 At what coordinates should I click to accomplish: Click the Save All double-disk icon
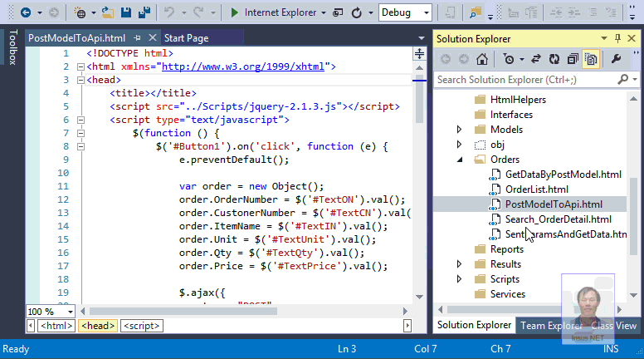click(x=144, y=12)
